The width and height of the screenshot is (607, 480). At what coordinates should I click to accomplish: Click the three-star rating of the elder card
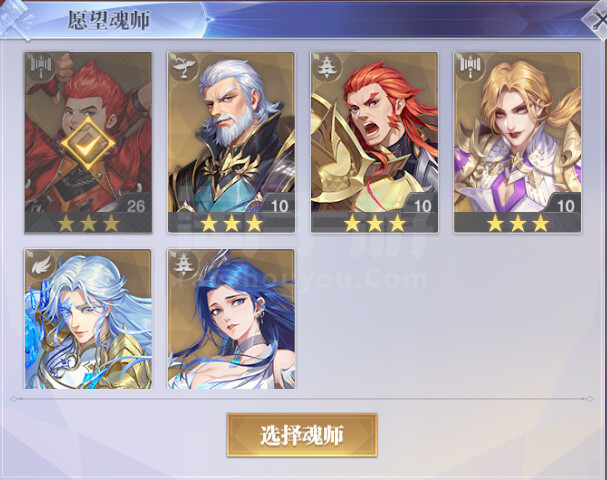231,223
